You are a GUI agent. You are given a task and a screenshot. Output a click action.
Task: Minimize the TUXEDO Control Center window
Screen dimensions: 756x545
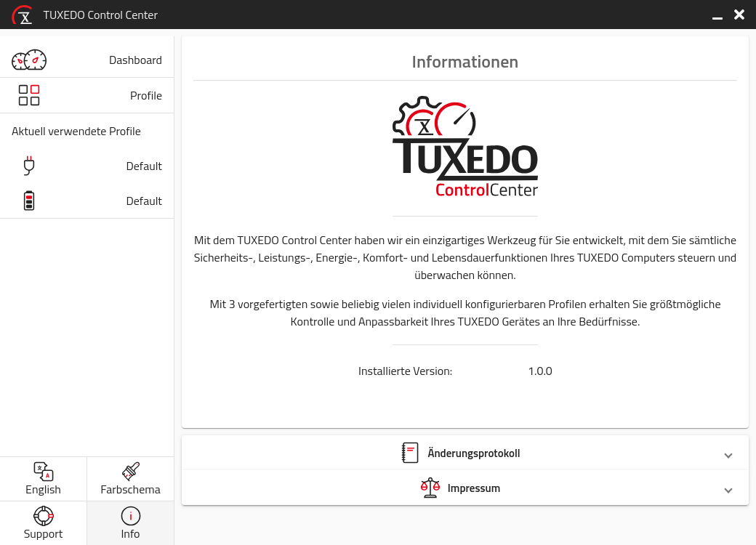coord(717,17)
